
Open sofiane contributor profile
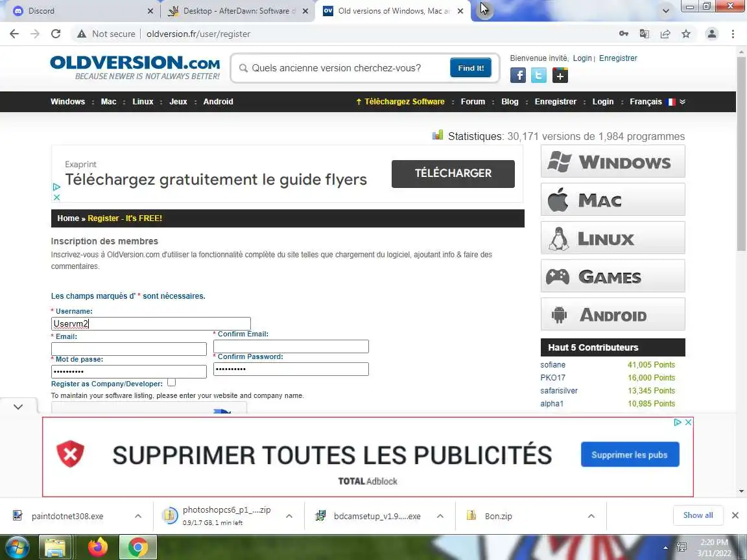pos(552,365)
